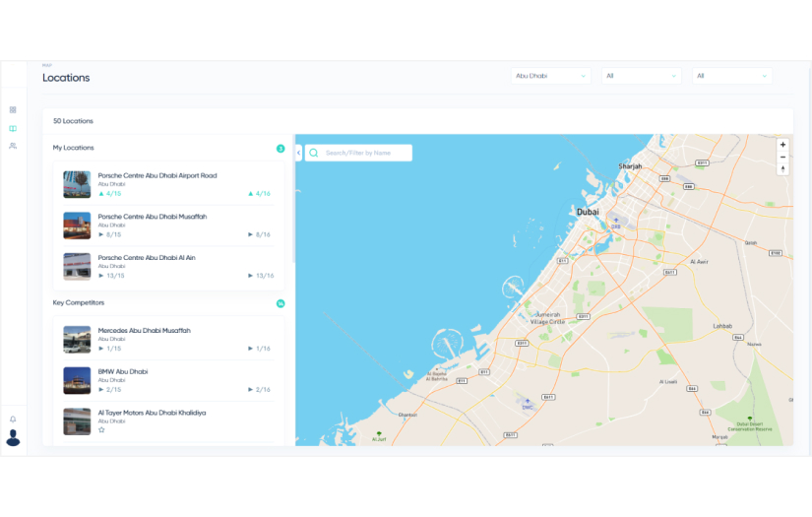Open Porsche Centre Abu Dhabi Musaffah thumbnail
This screenshot has height=517, width=812.
coord(77,226)
